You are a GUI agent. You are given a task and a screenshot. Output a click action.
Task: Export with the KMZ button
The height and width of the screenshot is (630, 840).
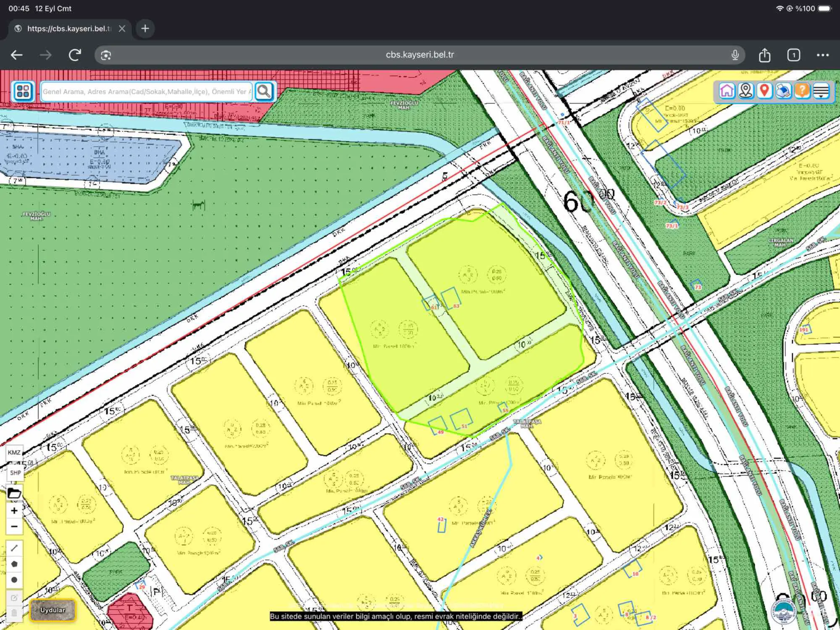14,453
